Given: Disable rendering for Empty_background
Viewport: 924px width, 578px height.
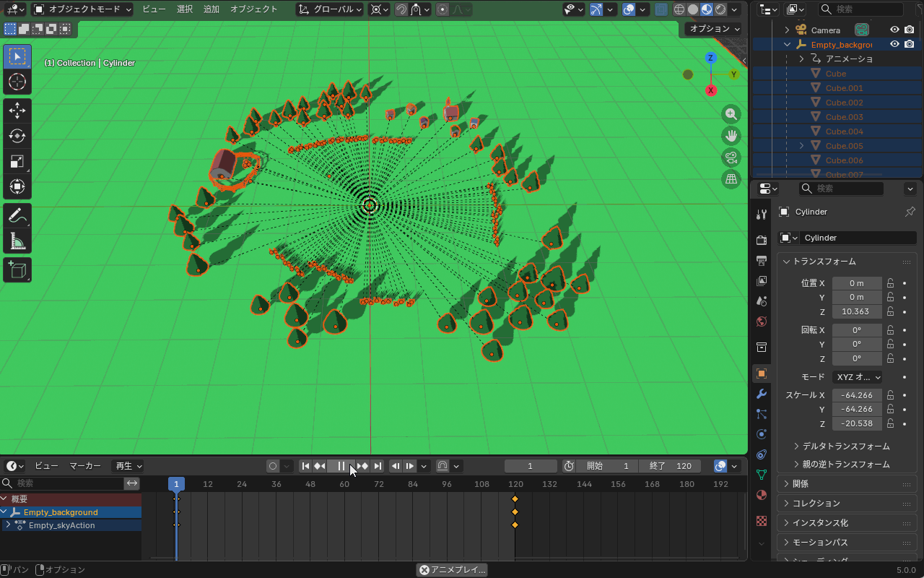Looking at the screenshot, I should pos(909,44).
